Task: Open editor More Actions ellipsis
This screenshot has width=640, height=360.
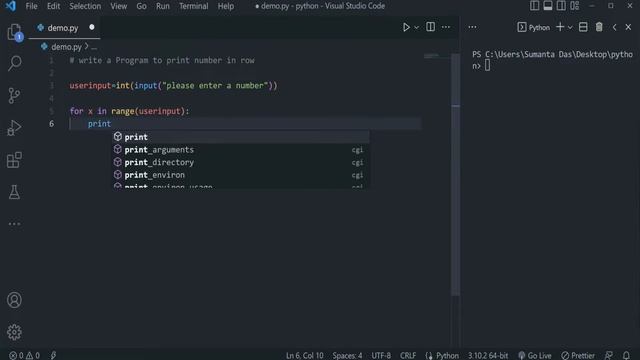Action: pos(446,27)
